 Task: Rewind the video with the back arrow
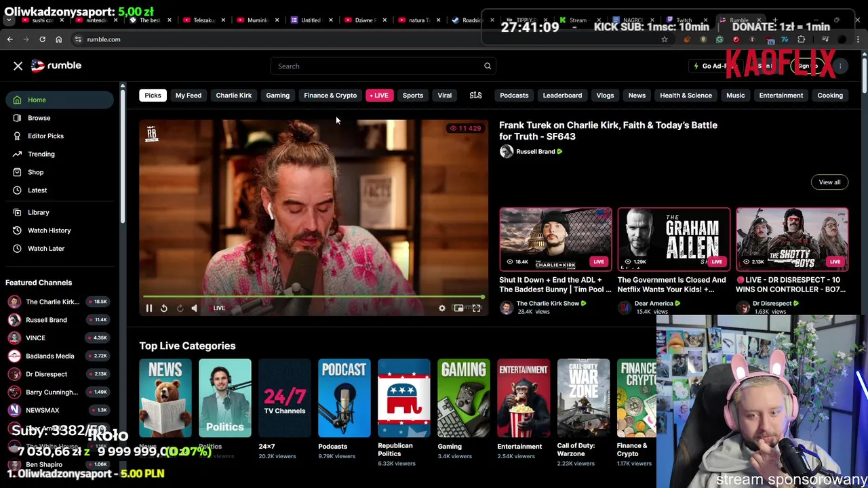point(164,308)
